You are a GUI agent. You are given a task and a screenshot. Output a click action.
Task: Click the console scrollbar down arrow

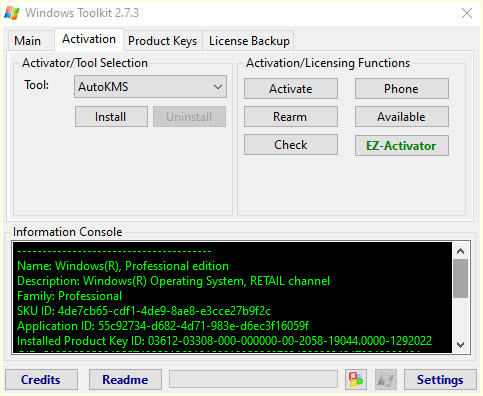pos(461,345)
